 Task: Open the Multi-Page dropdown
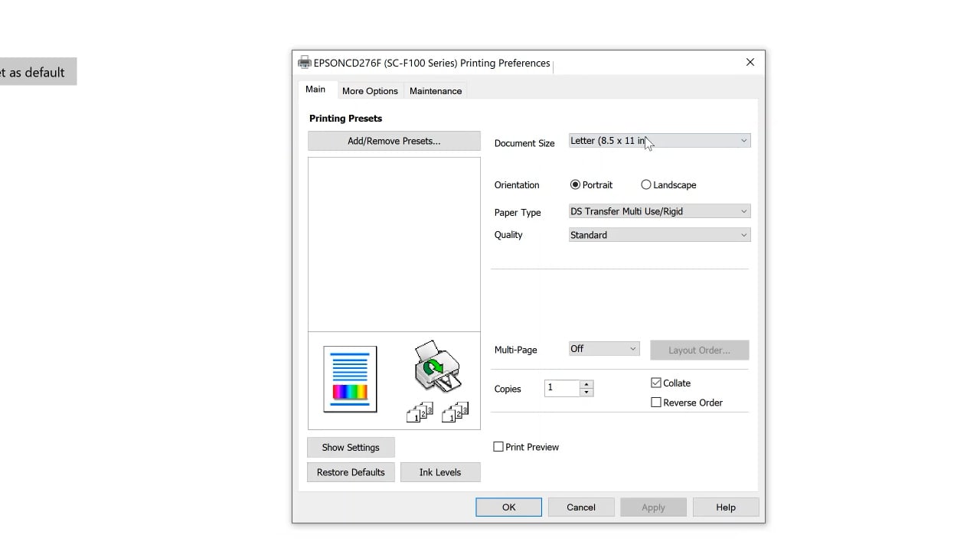[x=604, y=349]
